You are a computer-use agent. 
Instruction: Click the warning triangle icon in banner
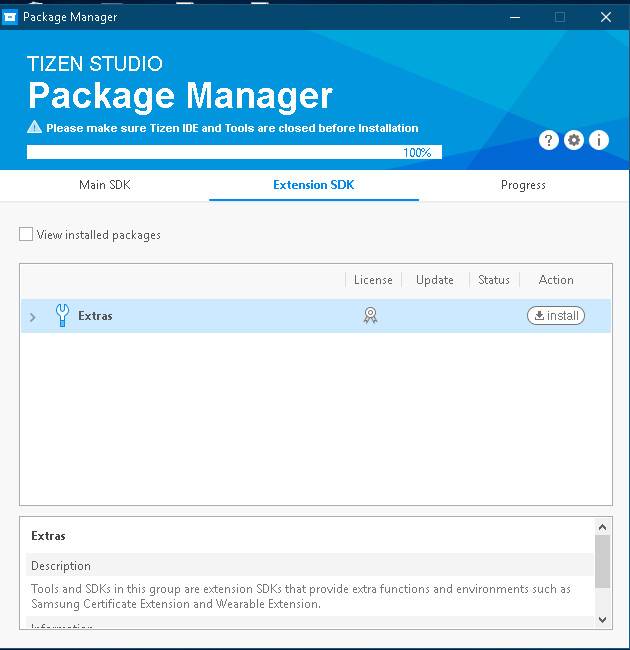(x=34, y=127)
